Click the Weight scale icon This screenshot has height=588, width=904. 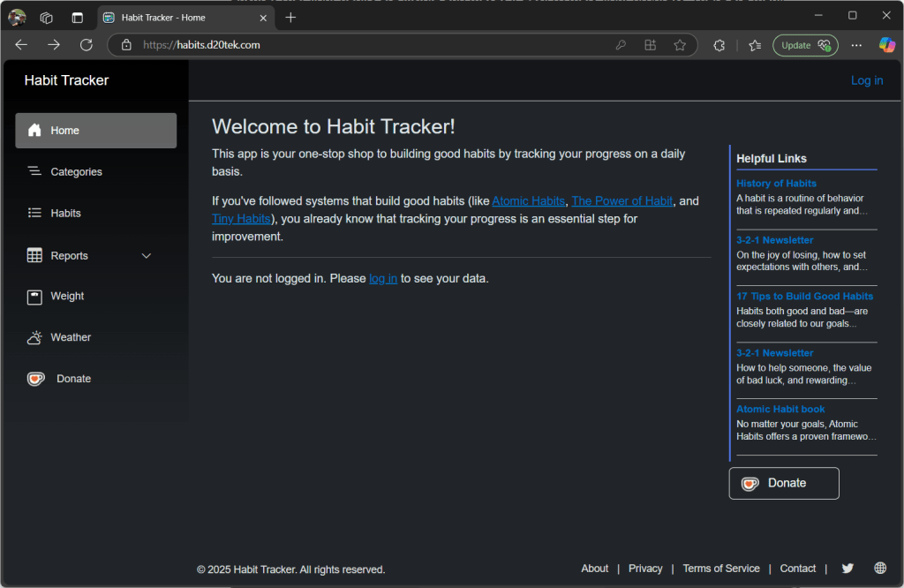(x=34, y=297)
